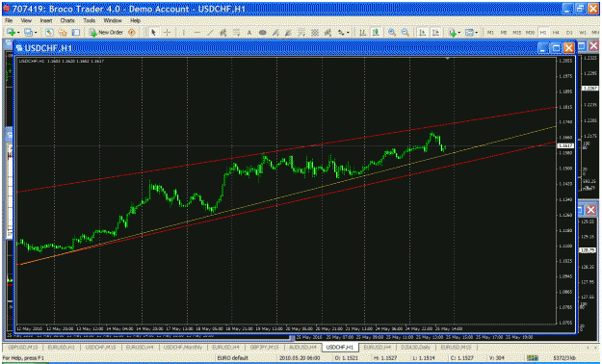Click the Profiles toolbar icon
The image size is (602, 364).
pos(28,33)
